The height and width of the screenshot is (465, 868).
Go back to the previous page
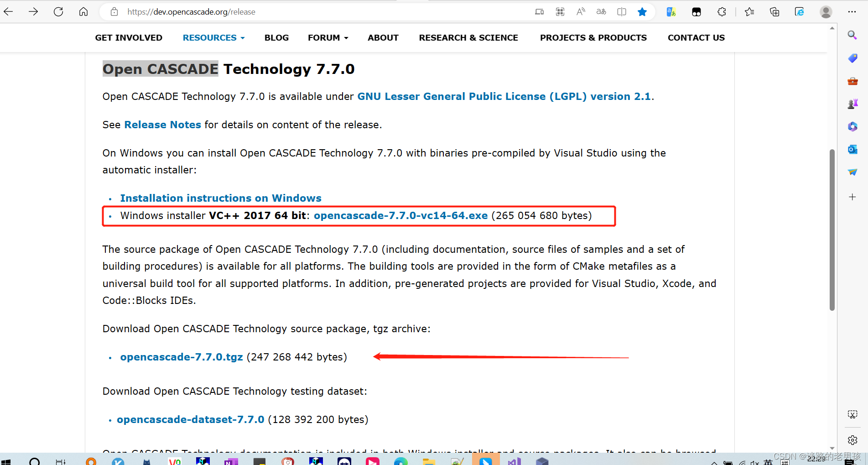click(8, 12)
